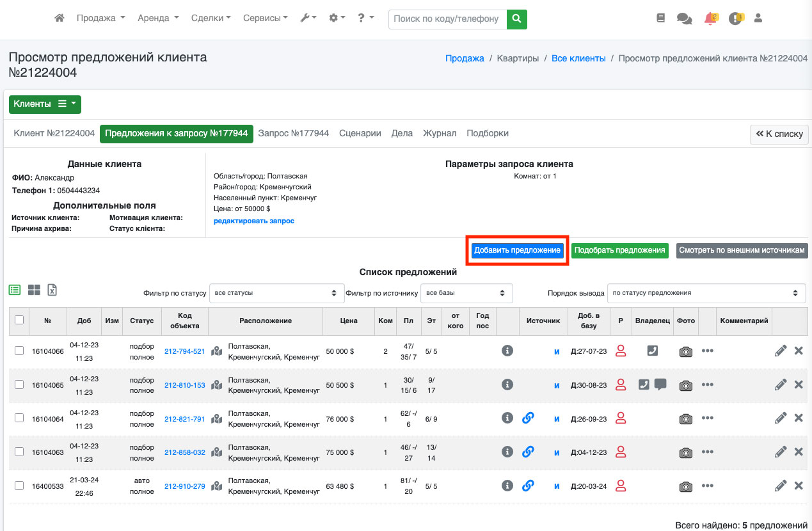
Task: Click the search by code/phone input field
Action: point(447,19)
